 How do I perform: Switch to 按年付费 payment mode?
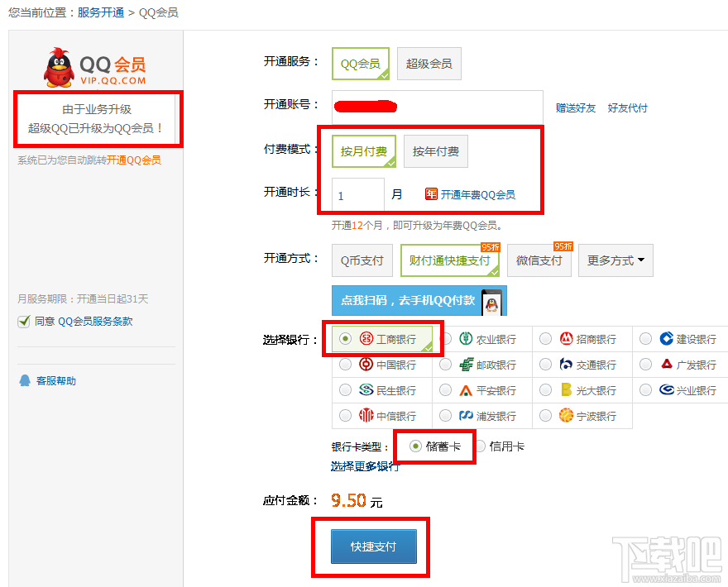tap(436, 150)
